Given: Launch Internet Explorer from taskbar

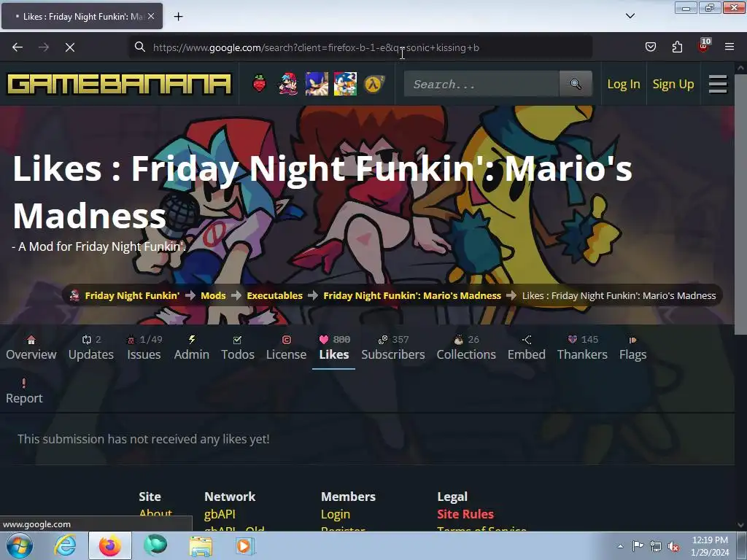Looking at the screenshot, I should pyautogui.click(x=65, y=545).
